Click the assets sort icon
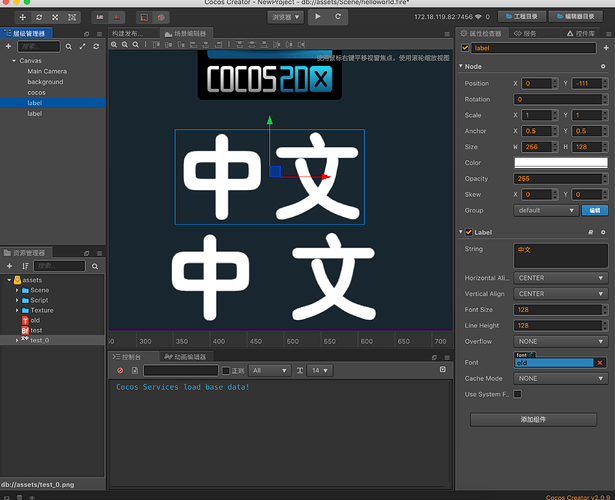 (x=25, y=266)
